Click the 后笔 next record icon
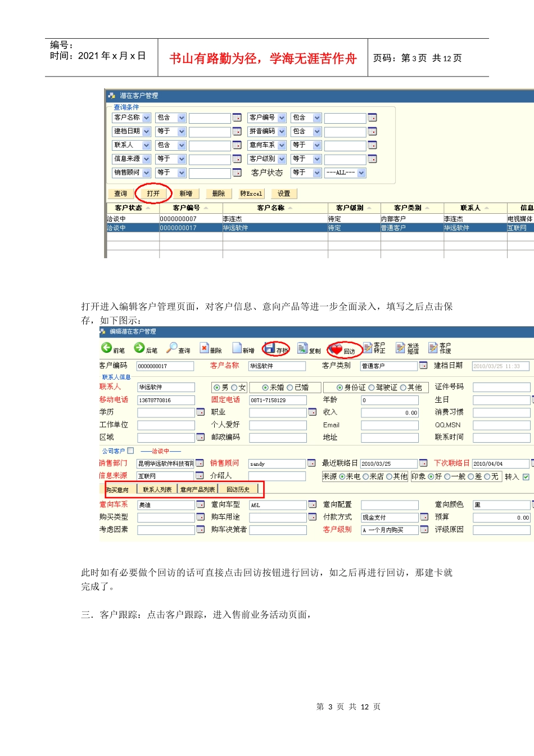Screen dimensions: 534x756 coord(139,348)
